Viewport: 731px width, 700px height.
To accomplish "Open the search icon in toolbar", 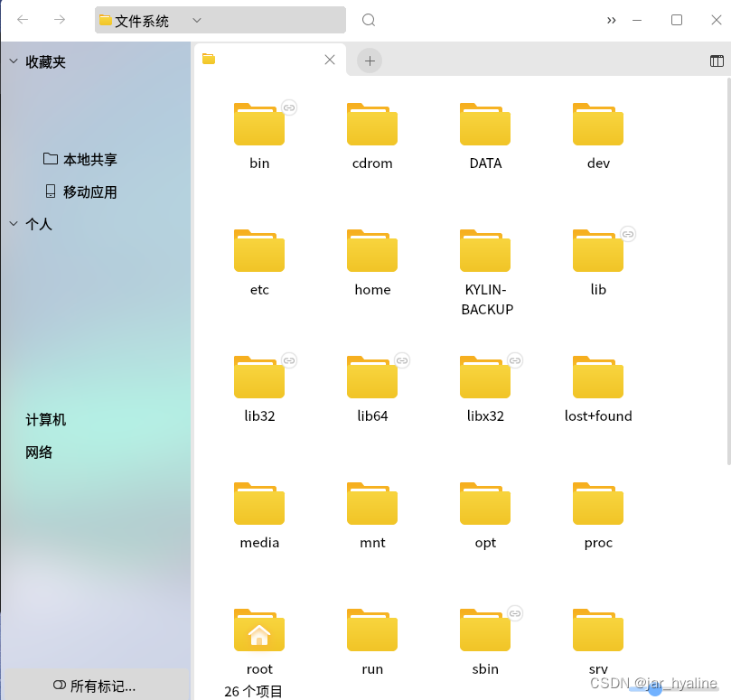I will coord(367,19).
